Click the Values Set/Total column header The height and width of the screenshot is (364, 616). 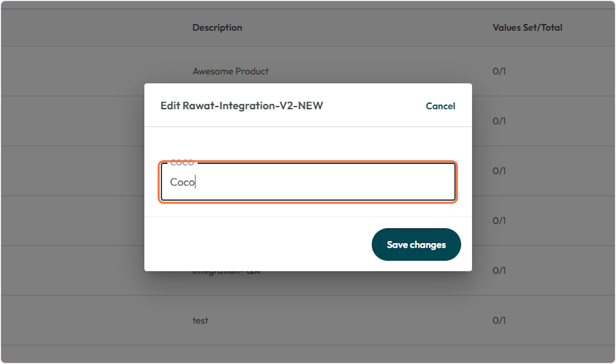[527, 27]
